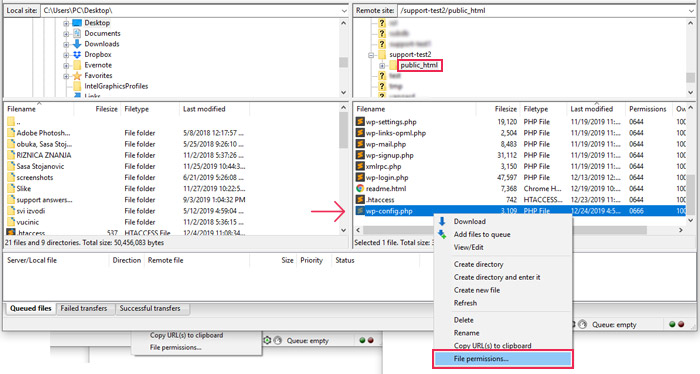The image size is (700, 374).
Task: Collapse the support-test2 remote folder
Action: point(371,55)
